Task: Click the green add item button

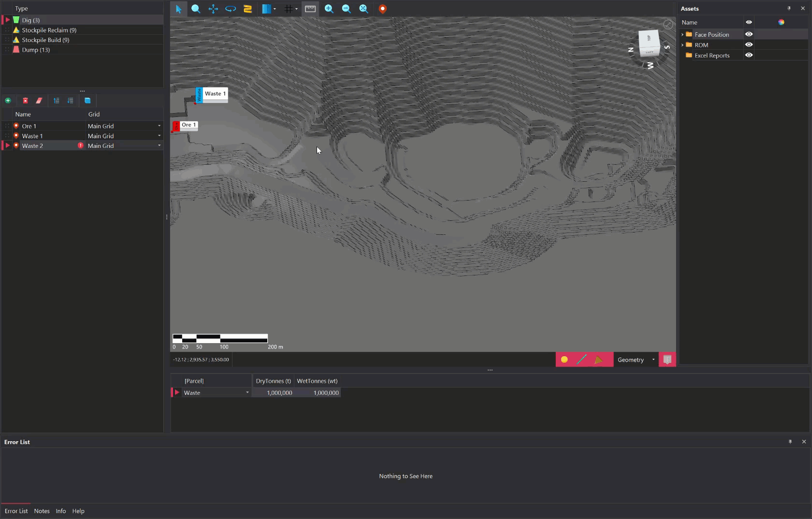Action: 8,101
